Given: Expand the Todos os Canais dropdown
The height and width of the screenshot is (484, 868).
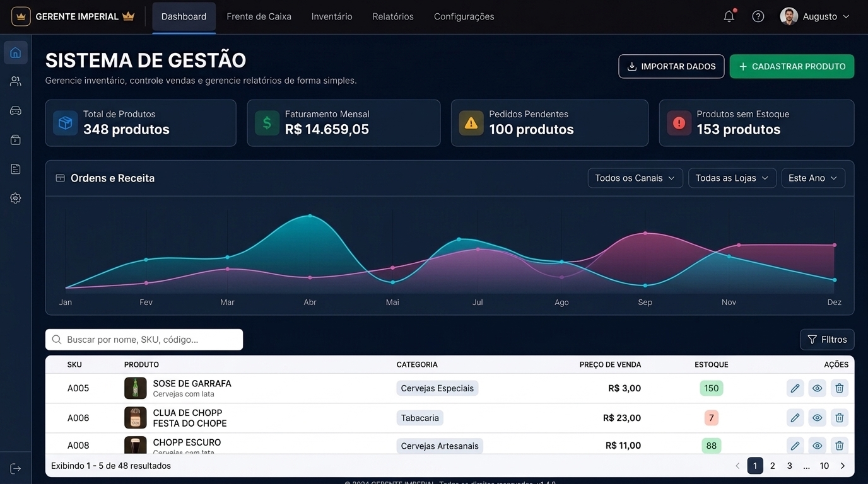Looking at the screenshot, I should 635,178.
